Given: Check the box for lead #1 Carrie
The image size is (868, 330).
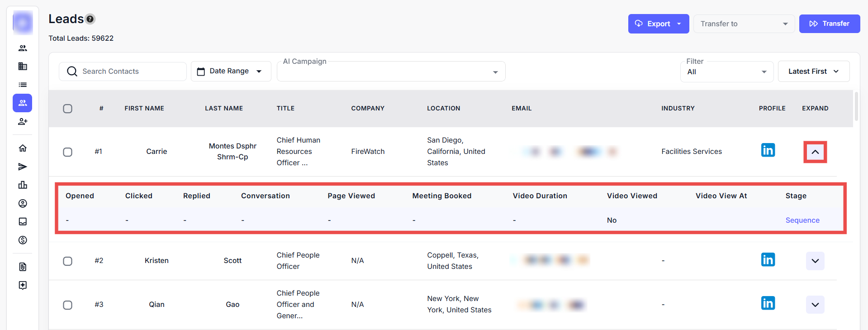Looking at the screenshot, I should click(68, 152).
